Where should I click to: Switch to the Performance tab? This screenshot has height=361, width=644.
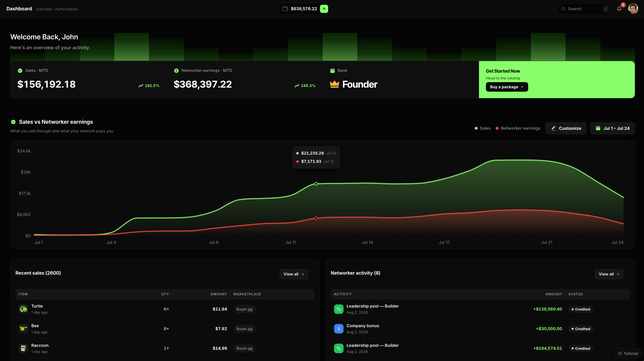pyautogui.click(x=66, y=9)
